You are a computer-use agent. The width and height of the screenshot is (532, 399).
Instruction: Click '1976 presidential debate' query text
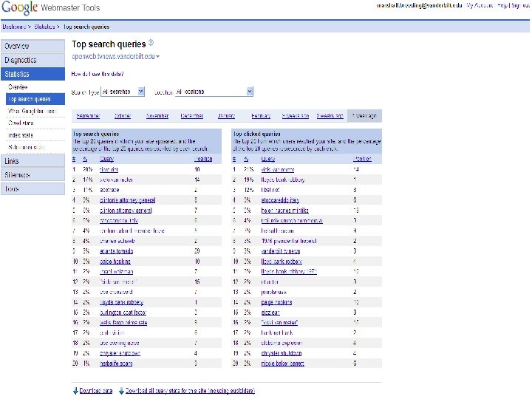pos(289,241)
